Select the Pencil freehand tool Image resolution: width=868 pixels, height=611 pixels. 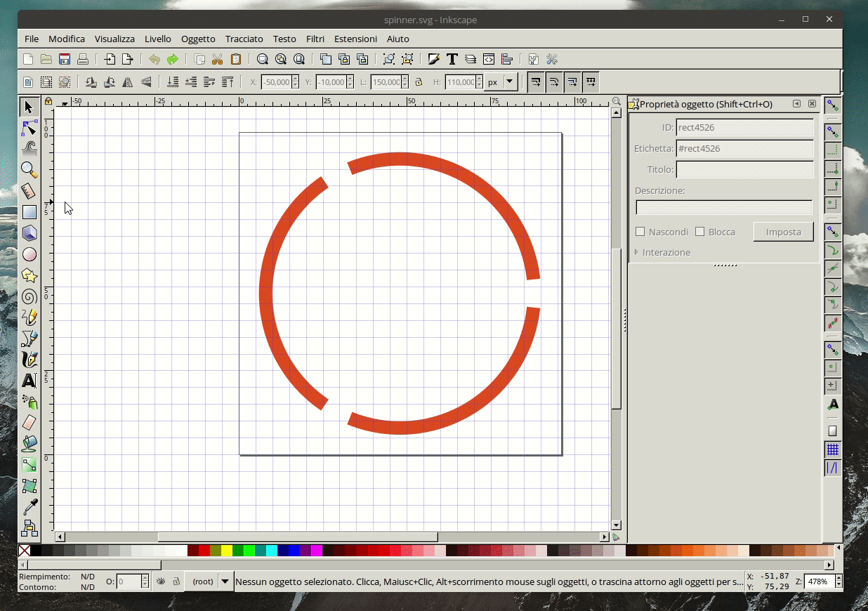coord(29,317)
